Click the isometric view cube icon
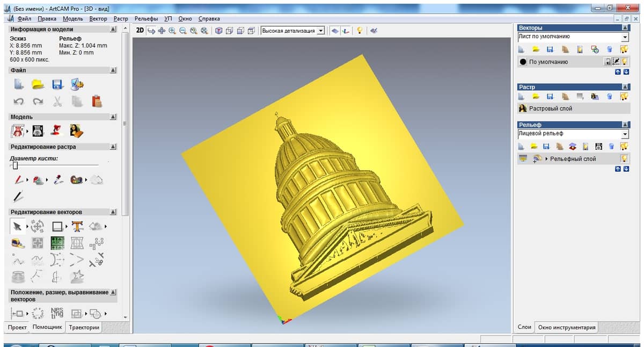Screen dimensions: 644x347 [218, 31]
